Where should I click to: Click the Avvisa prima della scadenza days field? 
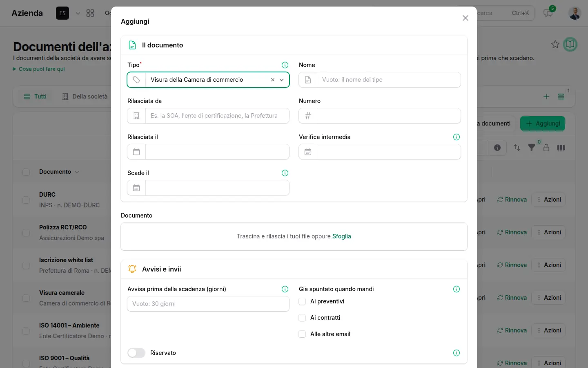click(208, 304)
